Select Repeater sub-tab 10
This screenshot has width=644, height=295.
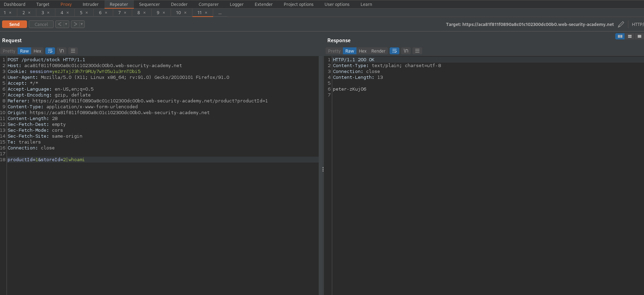tap(179, 13)
